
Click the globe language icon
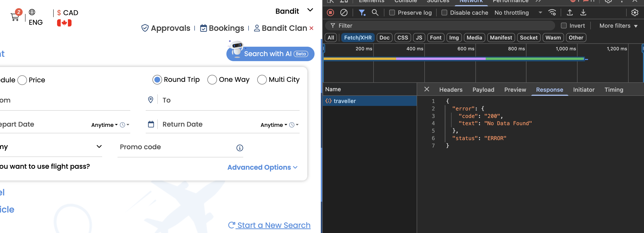32,12
